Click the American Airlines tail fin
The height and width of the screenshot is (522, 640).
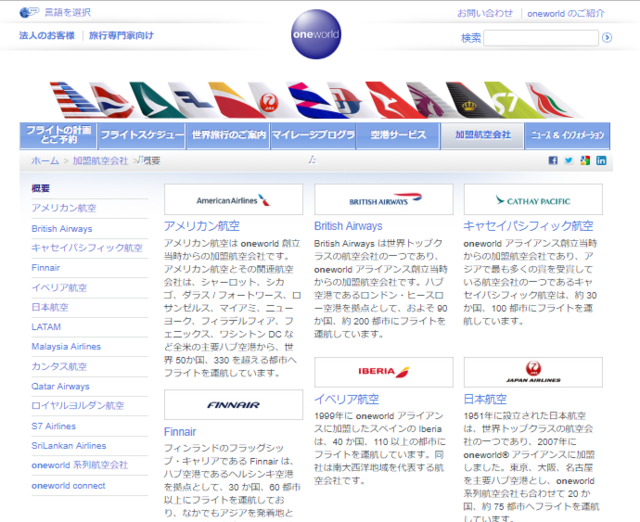(x=73, y=100)
